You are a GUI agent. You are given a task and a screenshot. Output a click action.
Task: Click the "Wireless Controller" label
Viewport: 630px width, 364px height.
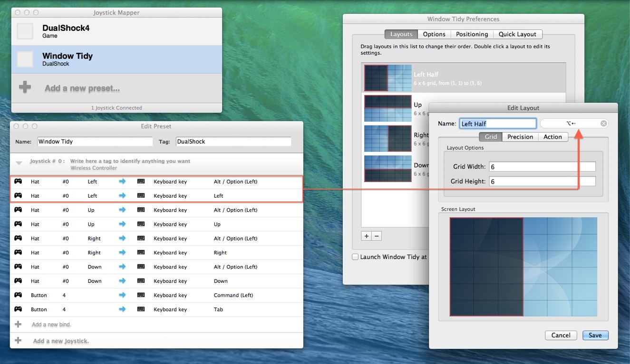coord(94,168)
